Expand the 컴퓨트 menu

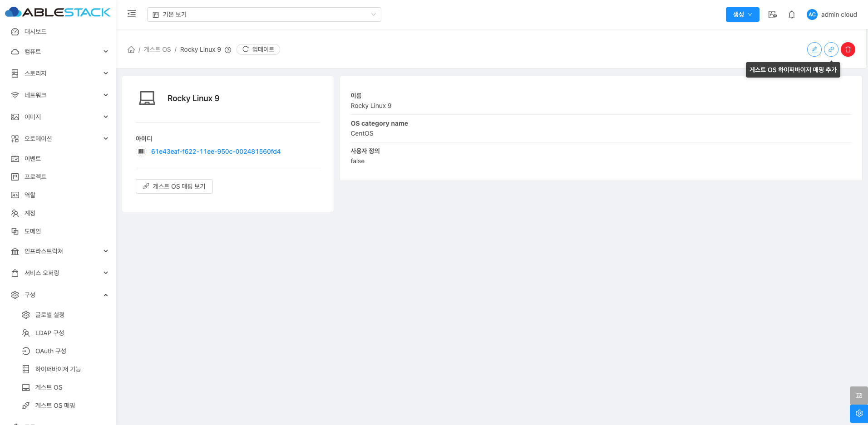tap(58, 52)
